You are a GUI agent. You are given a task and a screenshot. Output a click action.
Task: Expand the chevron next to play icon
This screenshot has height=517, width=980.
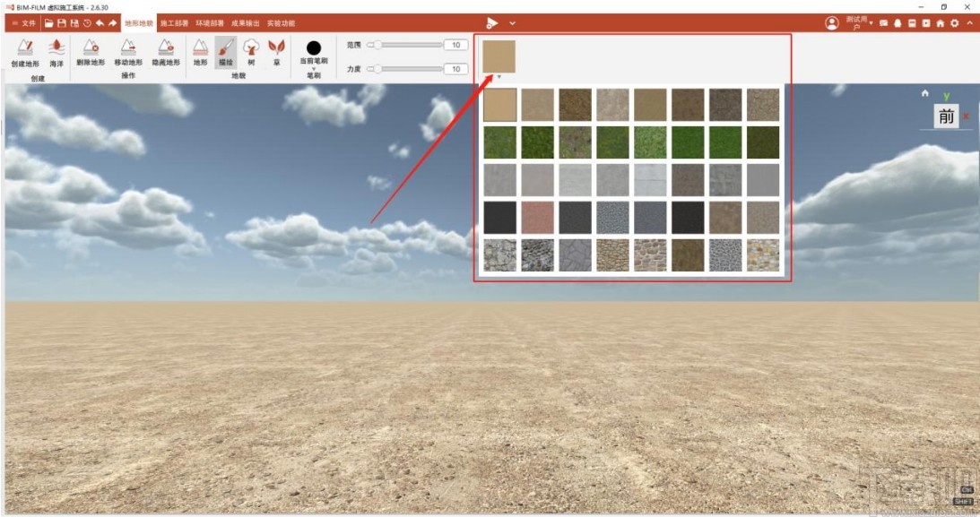[513, 23]
